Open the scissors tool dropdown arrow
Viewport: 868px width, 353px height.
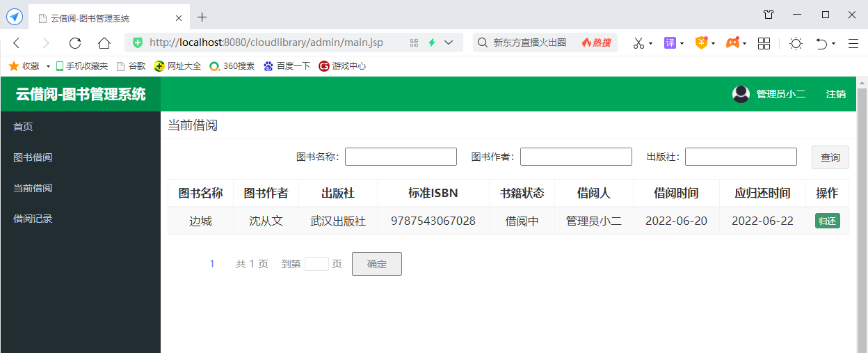(650, 43)
